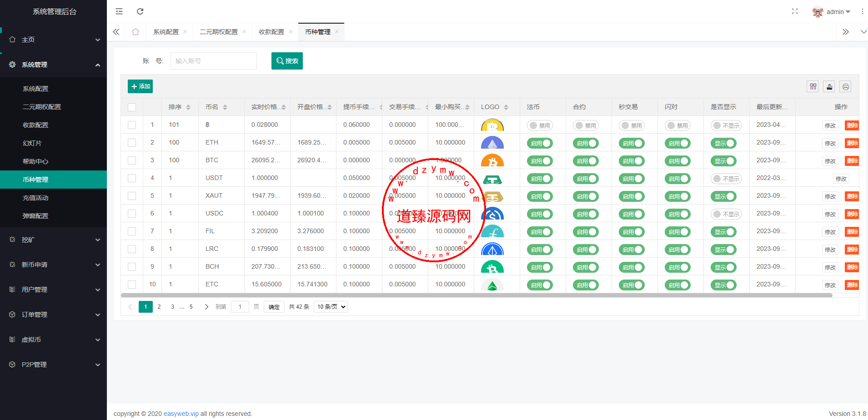Open the tab operations dropdown chevron
The height and width of the screenshot is (420, 868).
click(863, 32)
